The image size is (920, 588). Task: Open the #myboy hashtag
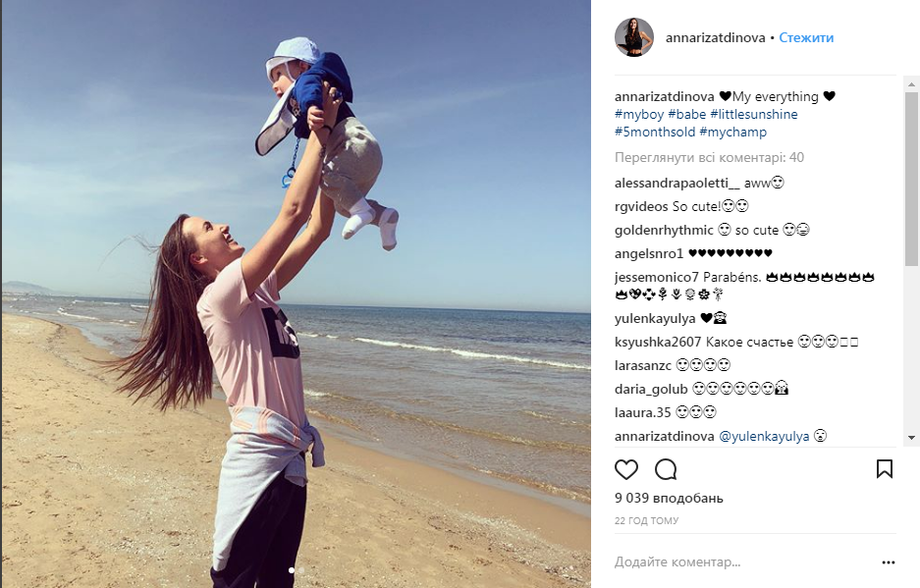[639, 115]
